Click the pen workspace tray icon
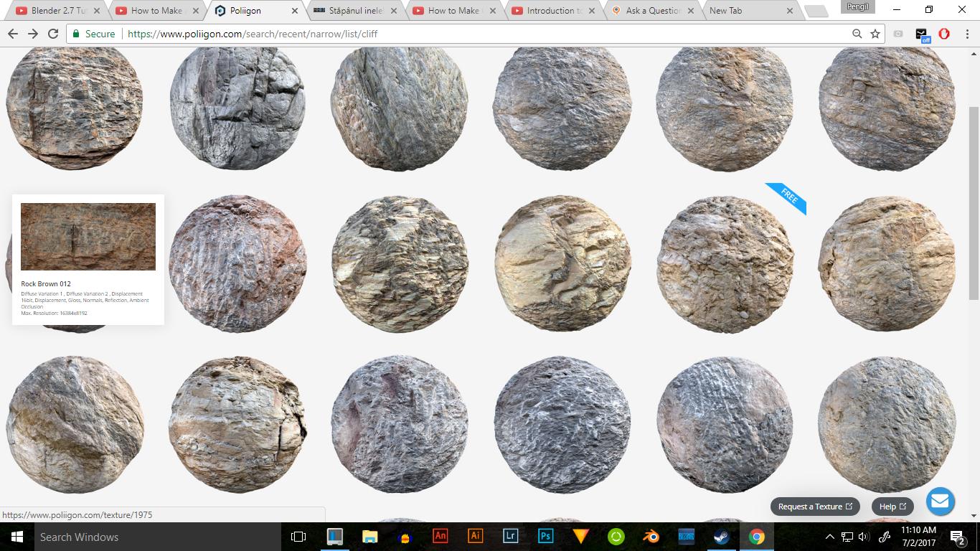Screen dimensions: 980x551 pos(885,537)
